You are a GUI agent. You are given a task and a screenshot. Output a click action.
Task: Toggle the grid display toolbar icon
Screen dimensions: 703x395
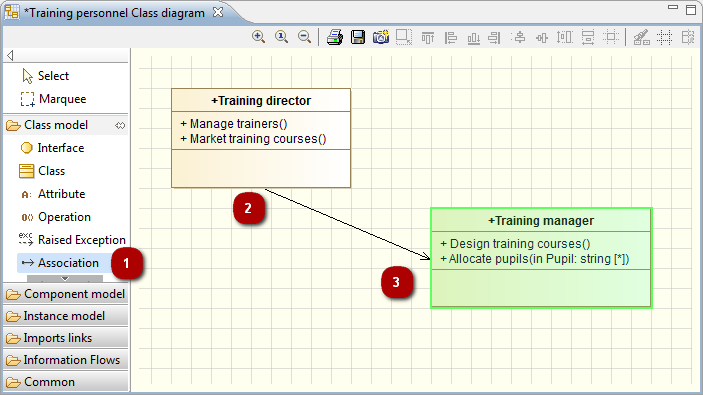pyautogui.click(x=664, y=37)
